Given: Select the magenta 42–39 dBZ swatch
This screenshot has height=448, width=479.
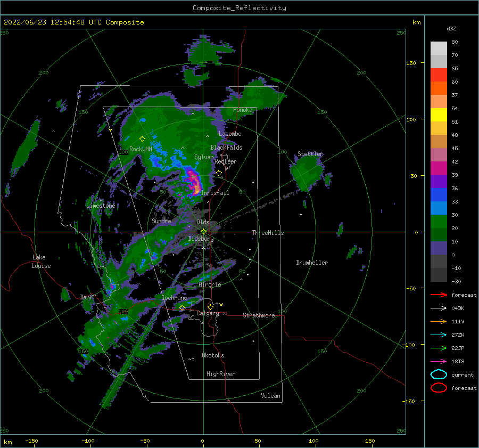Looking at the screenshot, I should (439, 168).
